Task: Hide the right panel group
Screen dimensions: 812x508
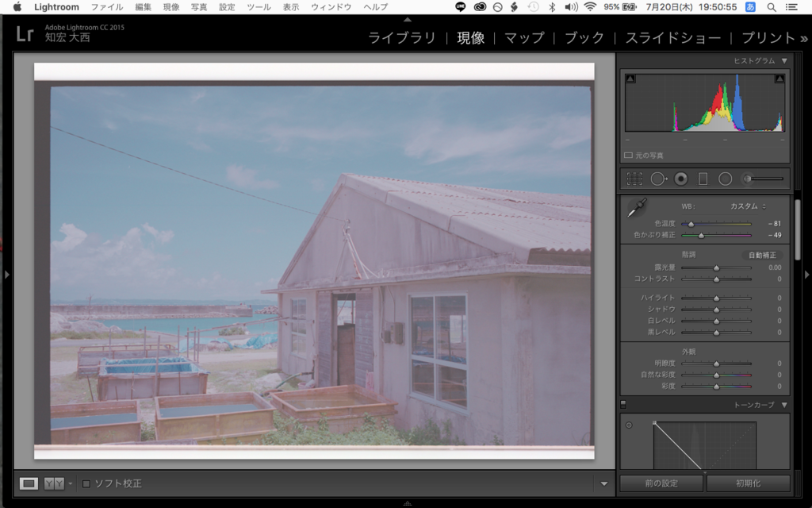Action: tap(806, 274)
